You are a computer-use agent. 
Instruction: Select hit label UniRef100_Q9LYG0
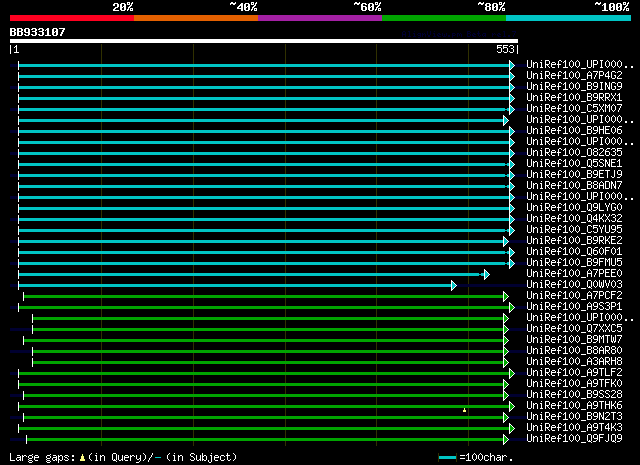coord(574,208)
